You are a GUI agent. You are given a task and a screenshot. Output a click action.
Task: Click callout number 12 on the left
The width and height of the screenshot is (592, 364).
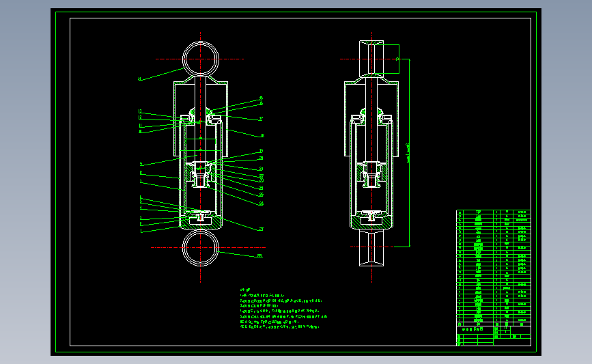point(140,118)
